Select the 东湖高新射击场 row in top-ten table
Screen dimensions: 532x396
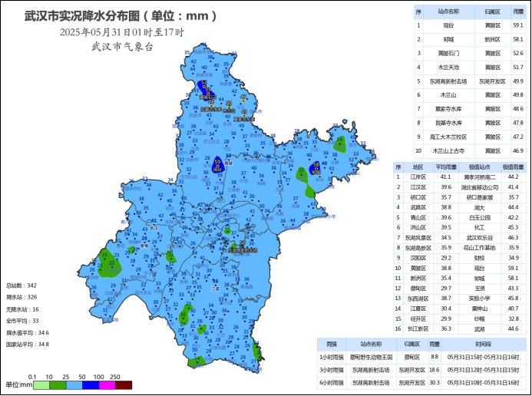(x=449, y=81)
